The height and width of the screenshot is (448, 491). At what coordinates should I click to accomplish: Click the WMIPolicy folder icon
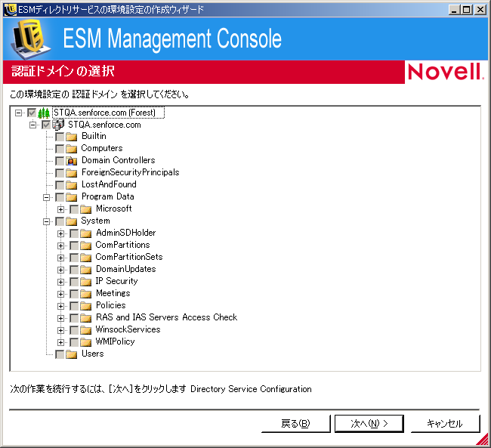[86, 342]
